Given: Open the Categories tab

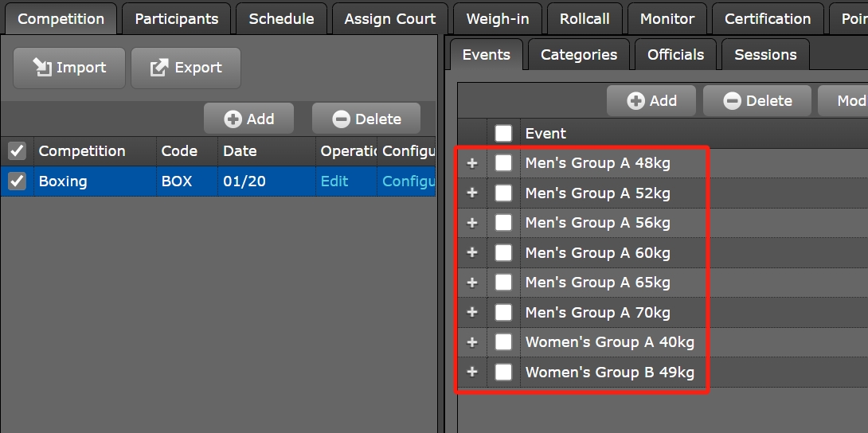Looking at the screenshot, I should [578, 55].
